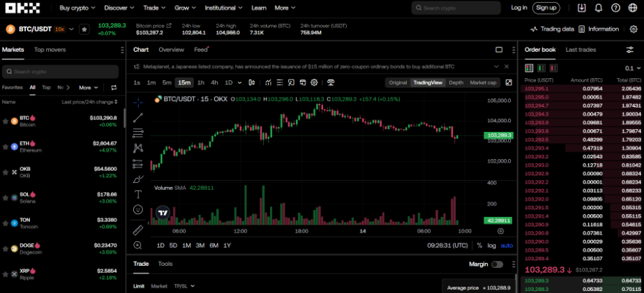The height and width of the screenshot is (293, 644).
Task: Expand the order book 0.1 precision dropdown
Action: click(631, 68)
